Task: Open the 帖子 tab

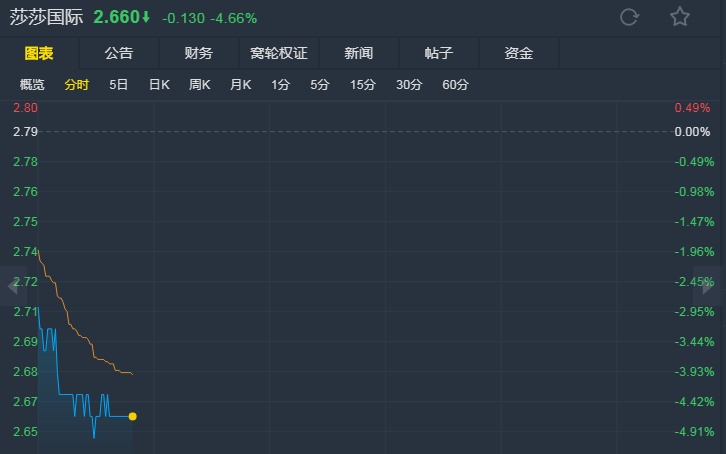Action: pyautogui.click(x=438, y=53)
